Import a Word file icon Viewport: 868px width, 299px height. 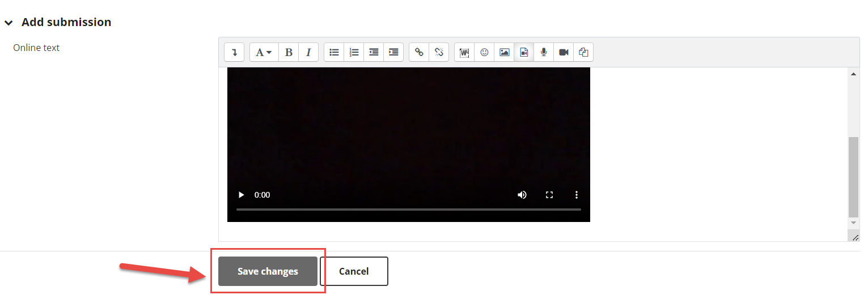(x=464, y=52)
